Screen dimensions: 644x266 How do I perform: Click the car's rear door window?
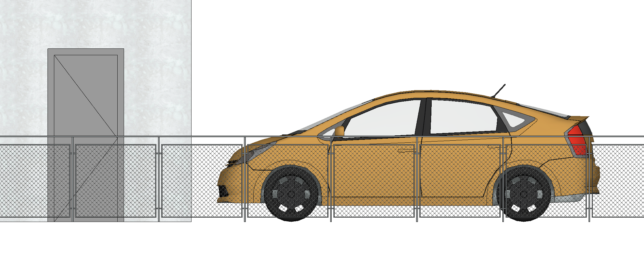click(x=463, y=117)
